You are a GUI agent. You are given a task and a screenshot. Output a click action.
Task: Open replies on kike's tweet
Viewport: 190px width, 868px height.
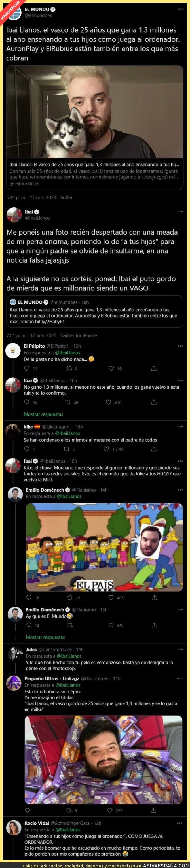pyautogui.click(x=27, y=449)
